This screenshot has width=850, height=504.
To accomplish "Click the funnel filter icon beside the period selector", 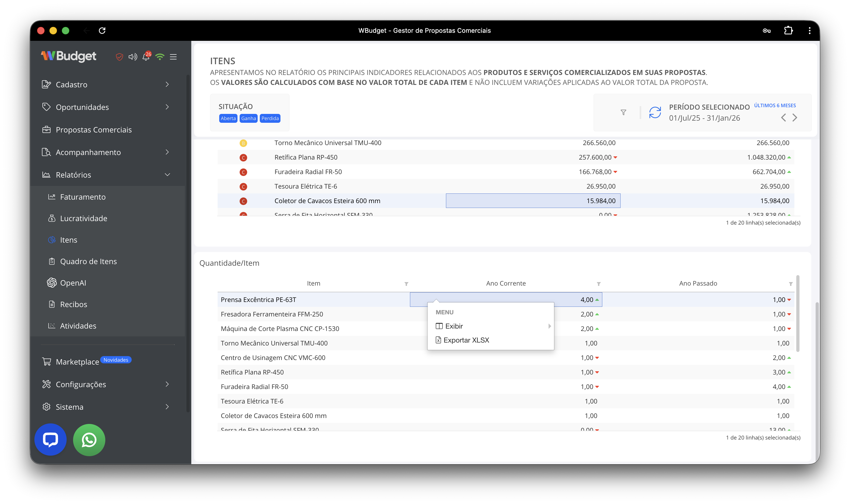I will pos(623,112).
